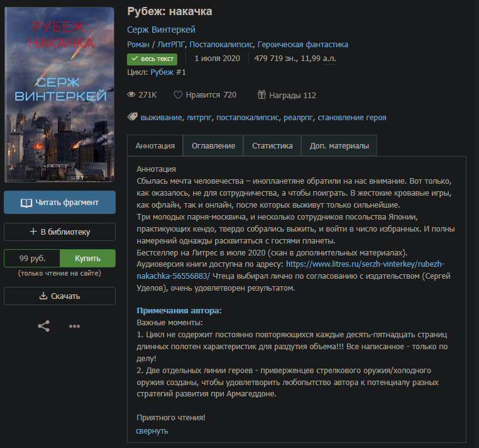Click the 479 719 зн. character count
Viewport: 479px width, 448px height.
point(275,59)
